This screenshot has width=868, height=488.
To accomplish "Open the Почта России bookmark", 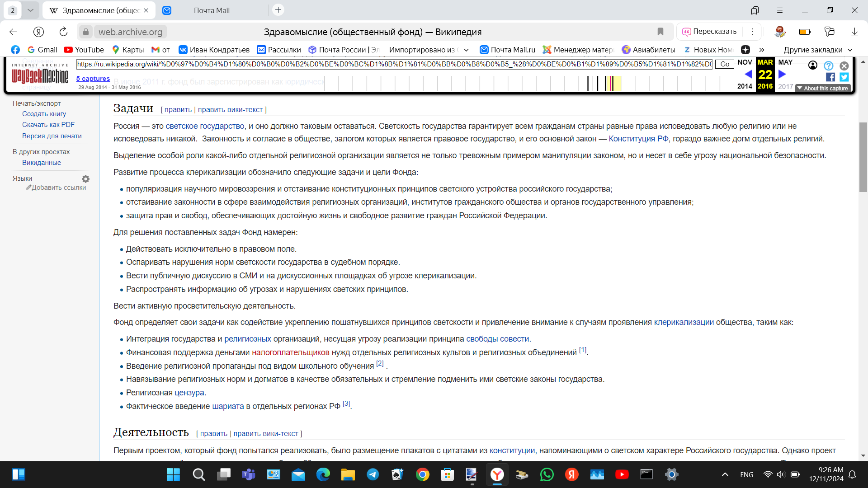I will tap(344, 50).
